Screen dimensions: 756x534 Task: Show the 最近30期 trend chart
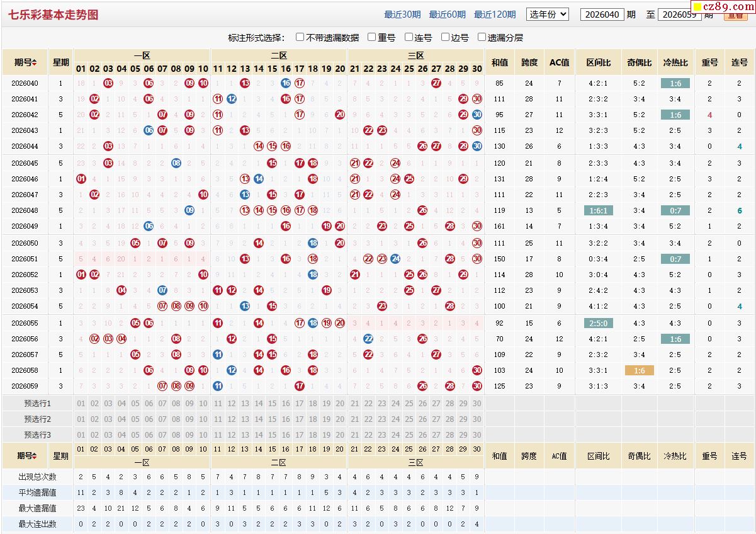402,14
